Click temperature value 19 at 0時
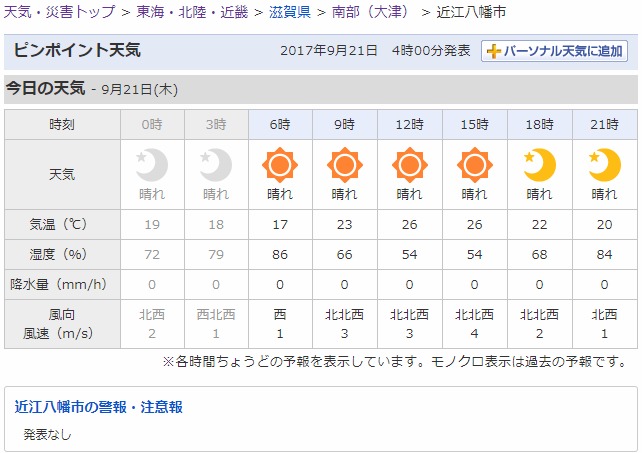Screen dimensions: 642x453 click(x=152, y=224)
